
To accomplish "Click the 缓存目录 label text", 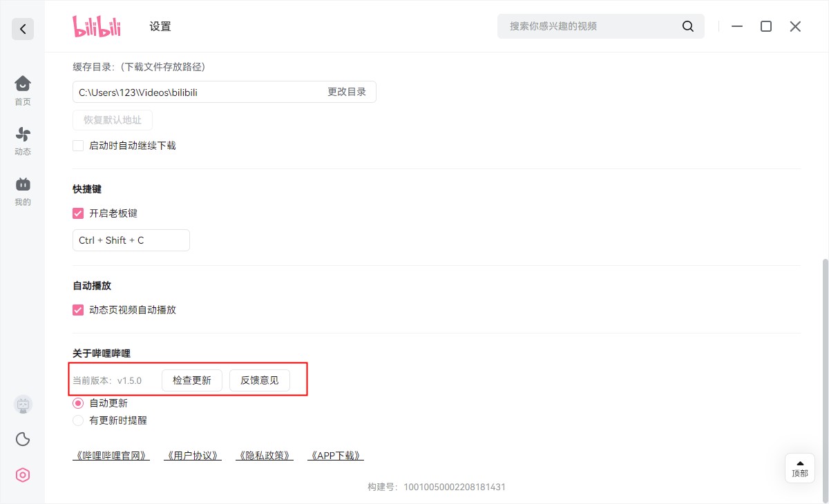I will (139, 67).
